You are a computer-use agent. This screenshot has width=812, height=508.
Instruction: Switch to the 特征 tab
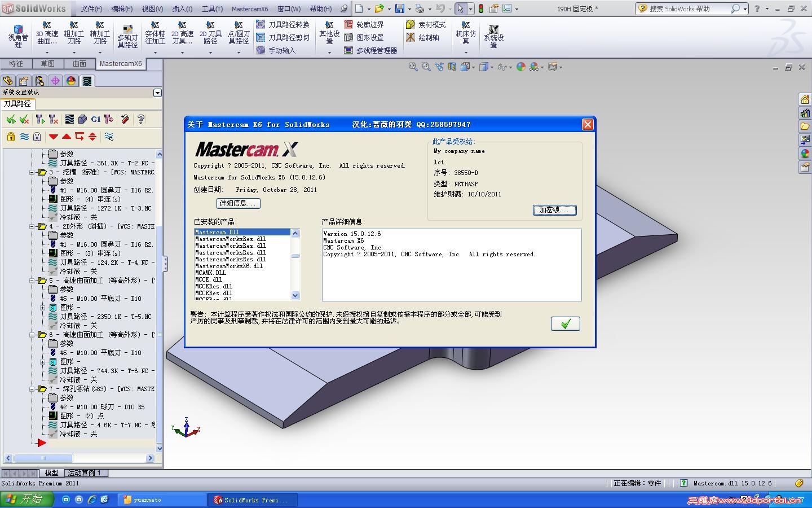click(16, 64)
